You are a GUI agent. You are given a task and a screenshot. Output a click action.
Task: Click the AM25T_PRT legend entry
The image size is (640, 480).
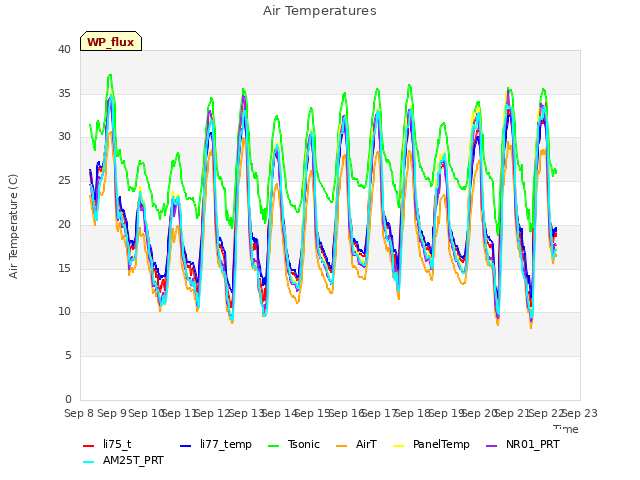(x=123, y=460)
